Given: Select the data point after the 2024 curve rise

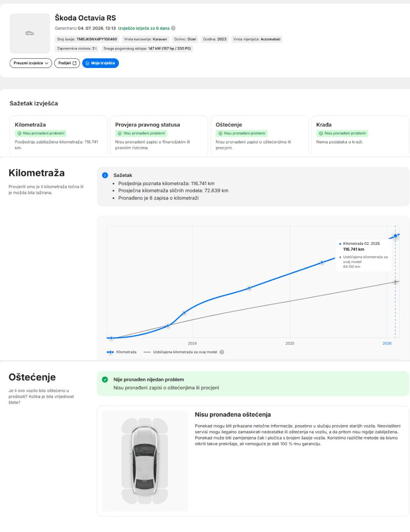Looking at the screenshot, I should pos(184,312).
